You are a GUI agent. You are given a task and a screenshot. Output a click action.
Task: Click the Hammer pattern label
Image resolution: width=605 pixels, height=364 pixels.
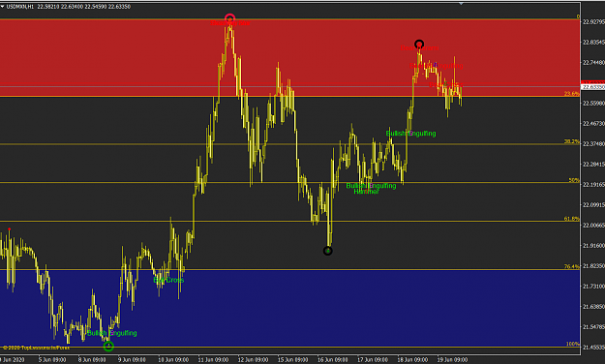[366, 192]
